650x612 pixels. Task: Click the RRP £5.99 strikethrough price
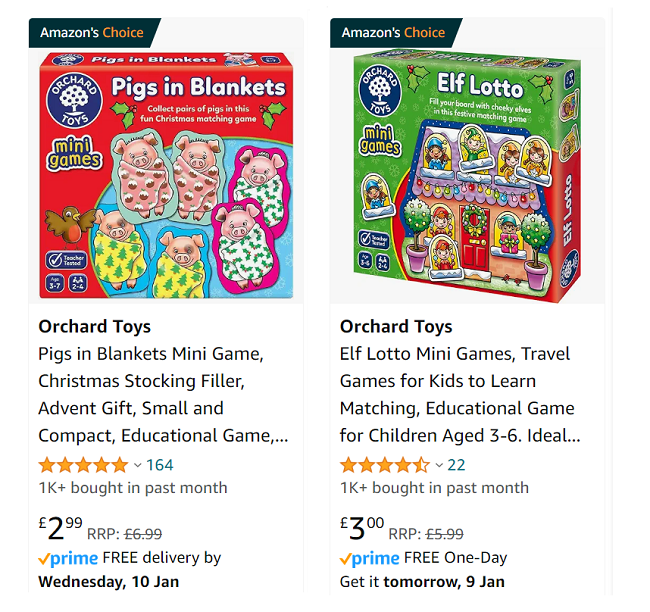426,534
